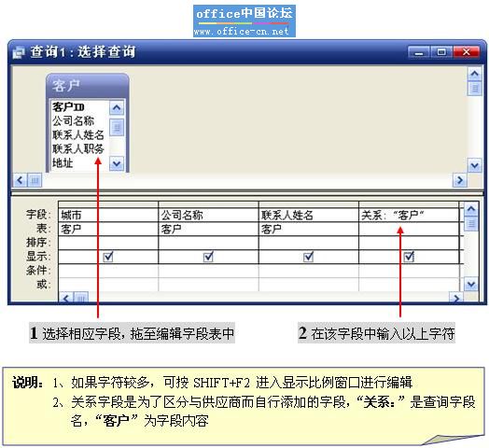Toggle 显示 checkbox for 联系人姓名 column
Screen dimensions: 489x448
(x=309, y=257)
